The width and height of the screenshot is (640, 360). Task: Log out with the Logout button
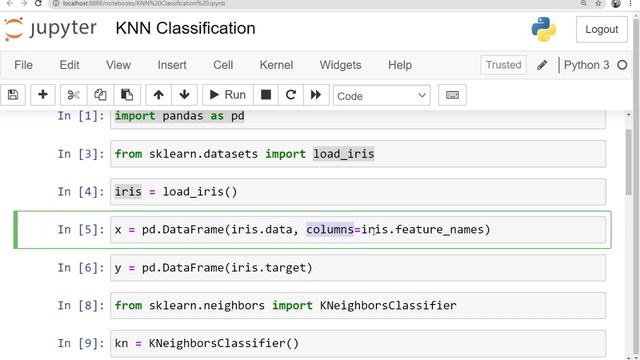(602, 29)
